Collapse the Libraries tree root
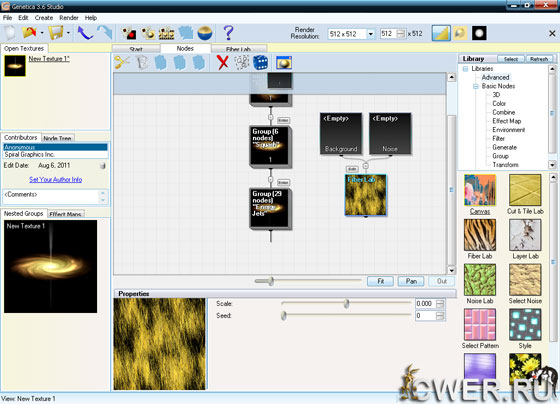Image resolution: width=560 pixels, height=404 pixels. tap(465, 69)
